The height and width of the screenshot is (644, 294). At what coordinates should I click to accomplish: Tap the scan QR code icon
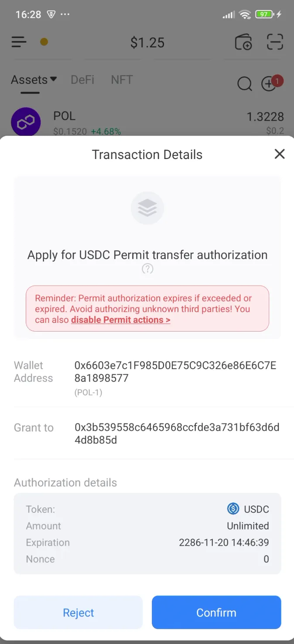point(275,42)
